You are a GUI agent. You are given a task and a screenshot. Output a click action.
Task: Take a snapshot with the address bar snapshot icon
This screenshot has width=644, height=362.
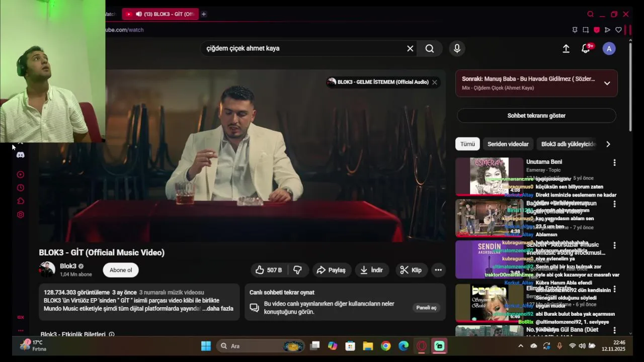coord(586,30)
